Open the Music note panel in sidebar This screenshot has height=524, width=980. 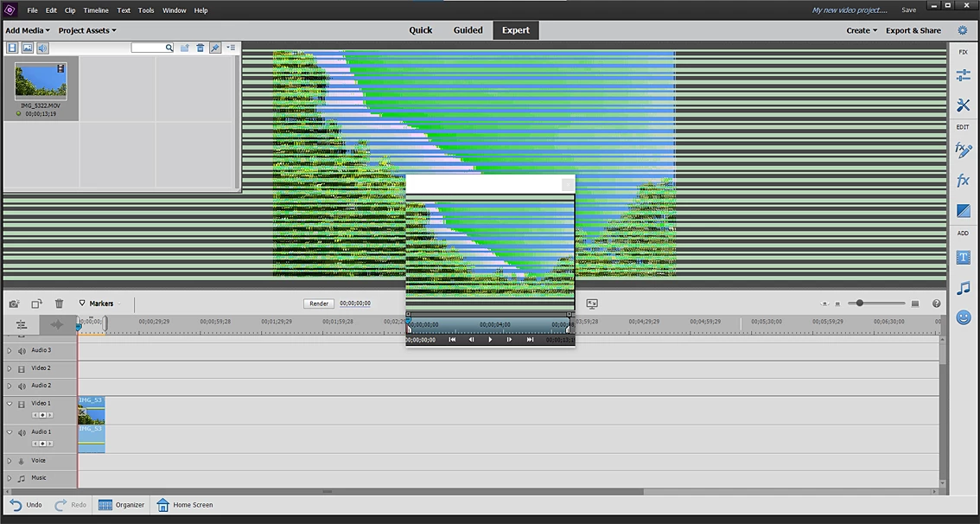(963, 288)
